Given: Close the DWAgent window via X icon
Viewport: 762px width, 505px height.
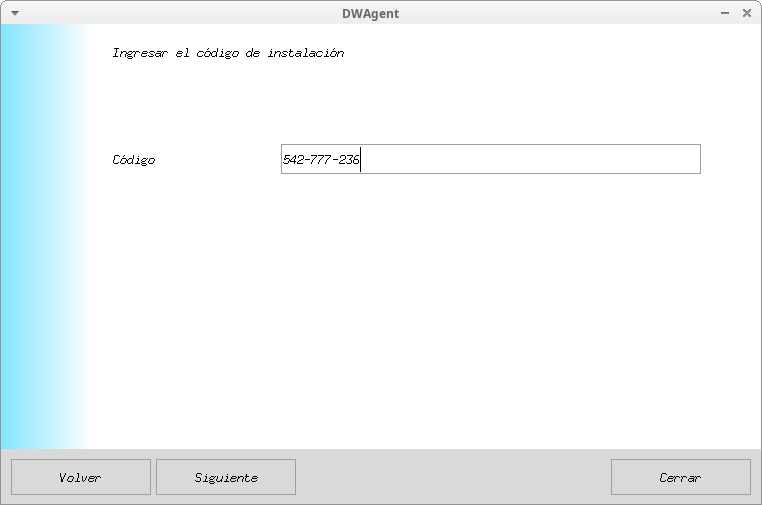Looking at the screenshot, I should (747, 13).
